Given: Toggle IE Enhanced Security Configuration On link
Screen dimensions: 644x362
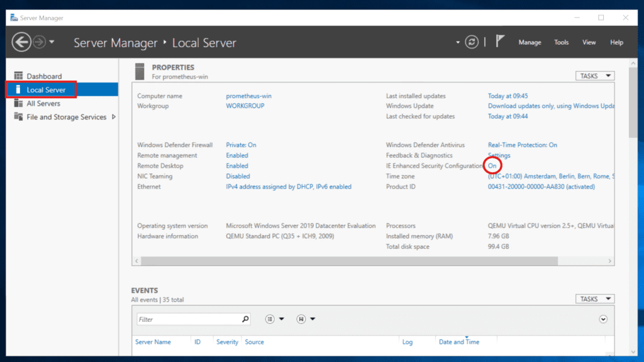Looking at the screenshot, I should [492, 166].
